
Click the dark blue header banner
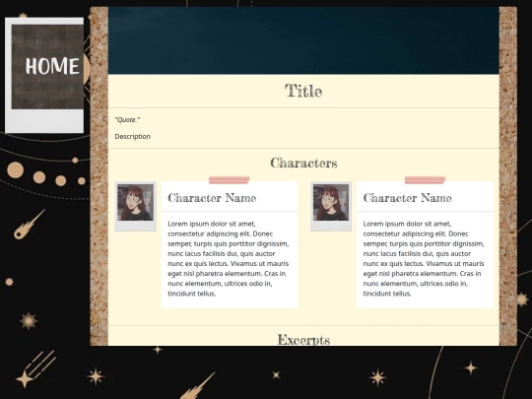(x=303, y=40)
